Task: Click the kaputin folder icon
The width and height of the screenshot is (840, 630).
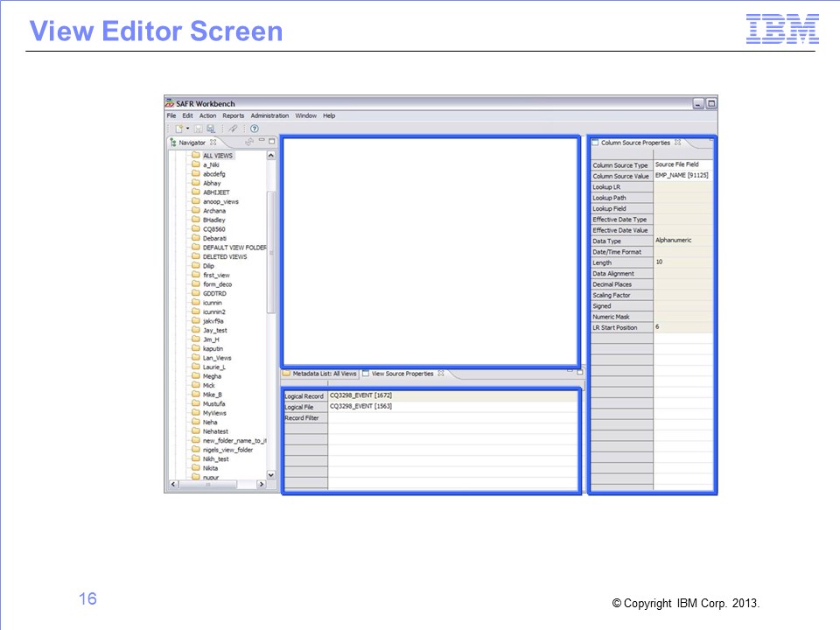Action: pyautogui.click(x=195, y=347)
